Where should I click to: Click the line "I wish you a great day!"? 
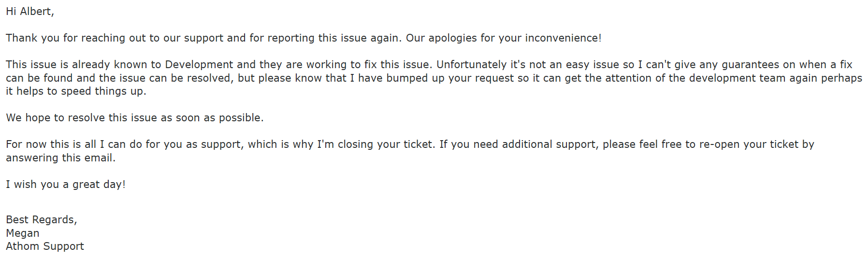coord(65,185)
